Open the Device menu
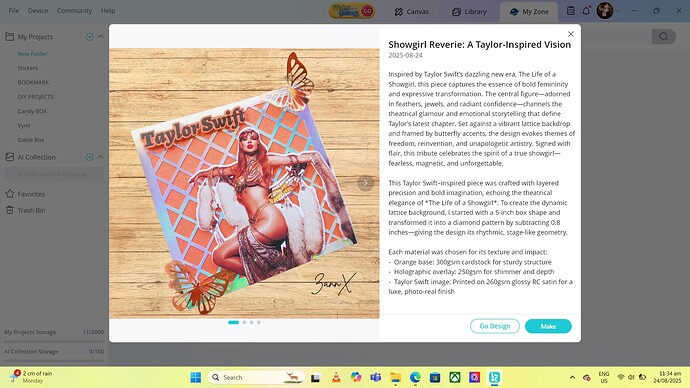 tap(38, 11)
